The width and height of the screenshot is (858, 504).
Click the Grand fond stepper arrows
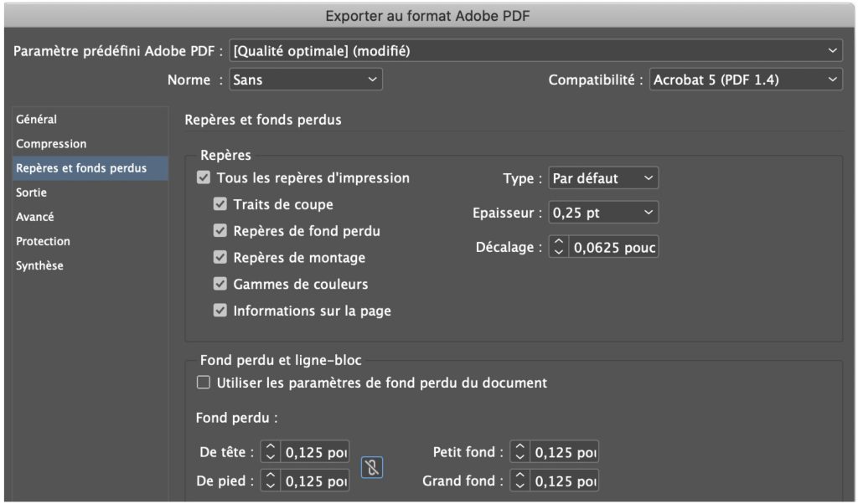coord(519,481)
